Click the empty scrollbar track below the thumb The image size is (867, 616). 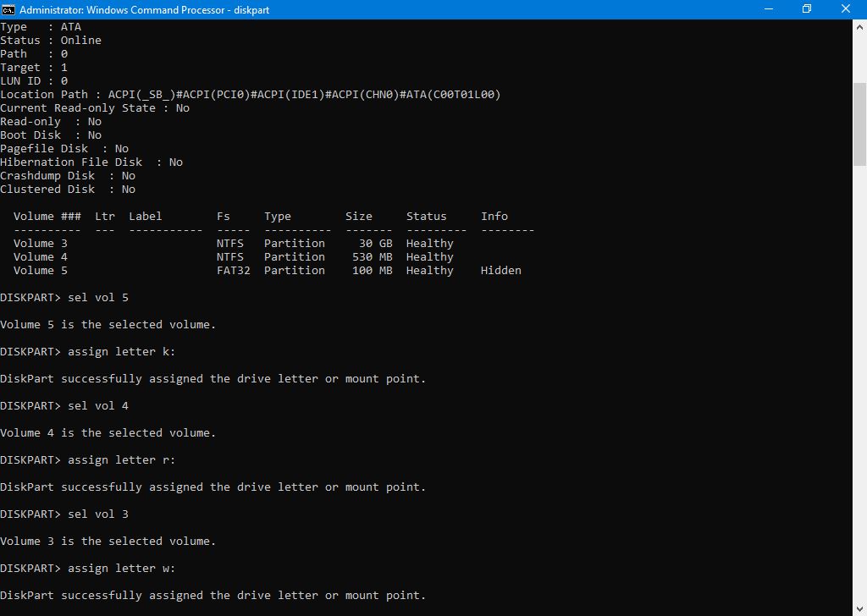pyautogui.click(x=859, y=381)
